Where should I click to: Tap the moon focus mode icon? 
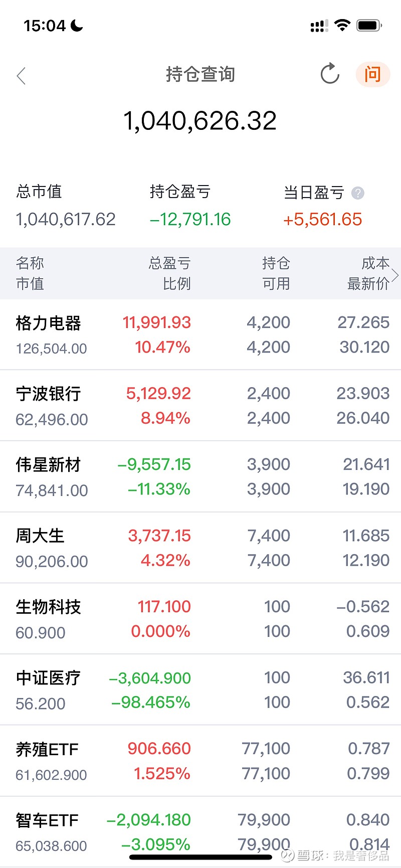[77, 25]
